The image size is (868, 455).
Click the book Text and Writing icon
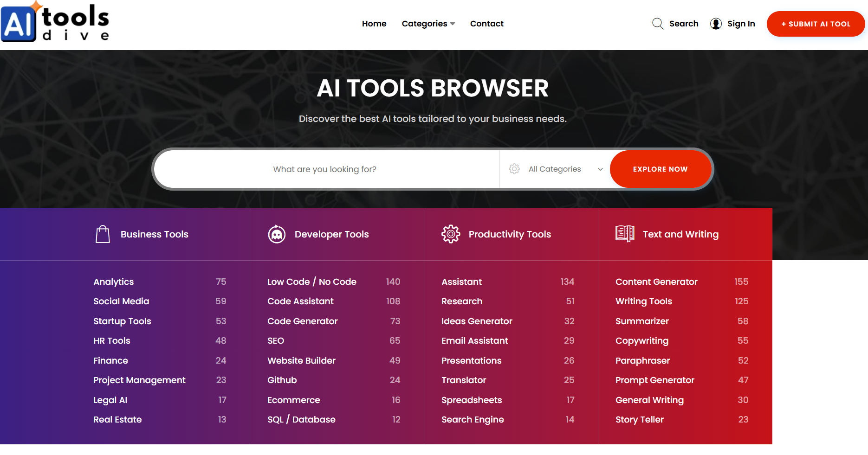[x=624, y=234]
